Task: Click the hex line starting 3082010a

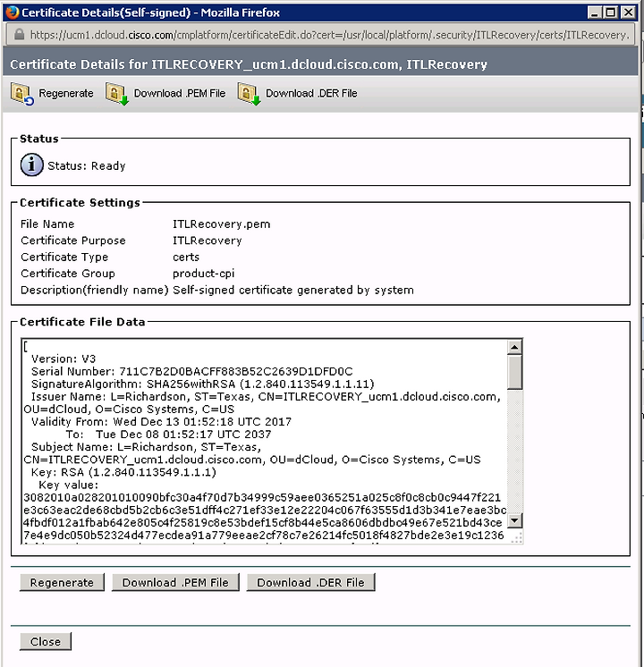Action: click(262, 497)
